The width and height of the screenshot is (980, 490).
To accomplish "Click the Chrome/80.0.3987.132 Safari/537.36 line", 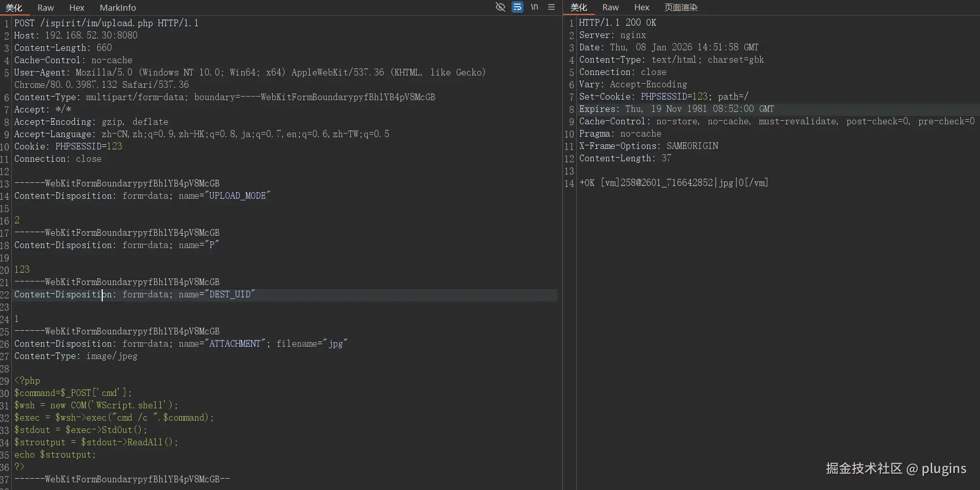I will click(102, 85).
